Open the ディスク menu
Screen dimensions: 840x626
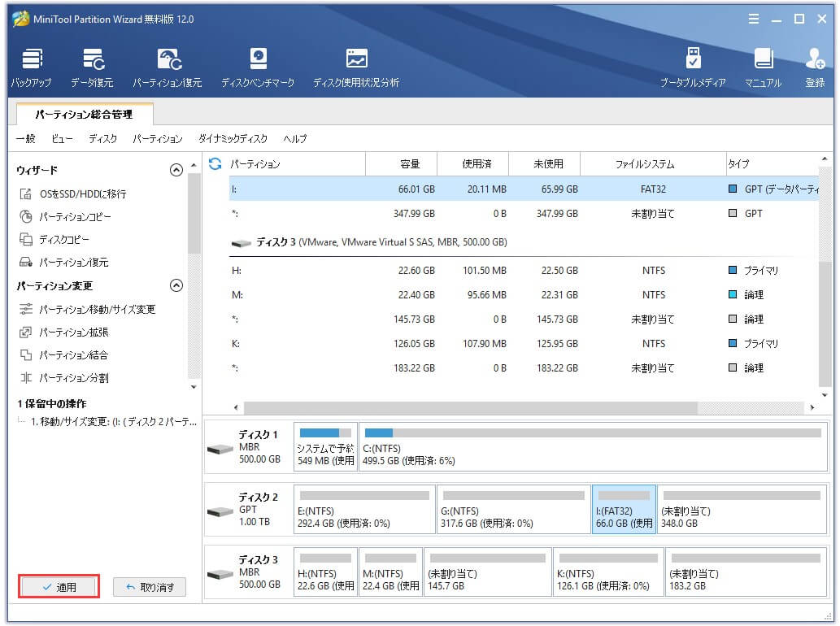click(102, 139)
